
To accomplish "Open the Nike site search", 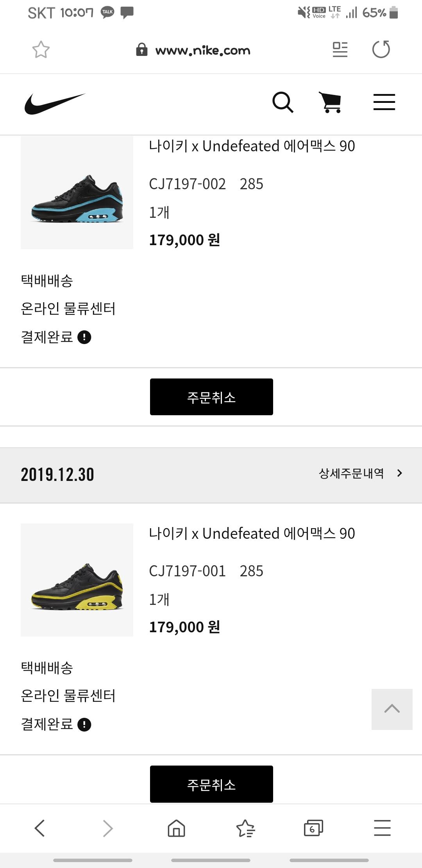I will tap(283, 102).
